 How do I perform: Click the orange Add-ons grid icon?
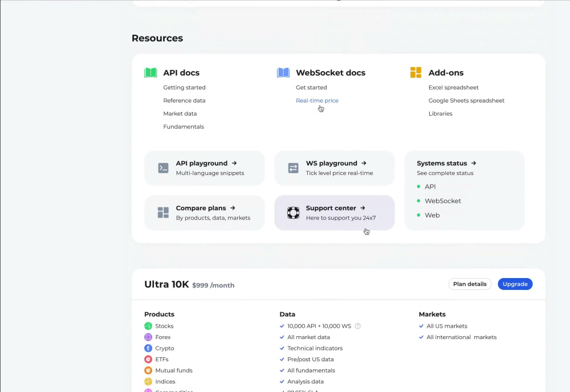point(416,73)
